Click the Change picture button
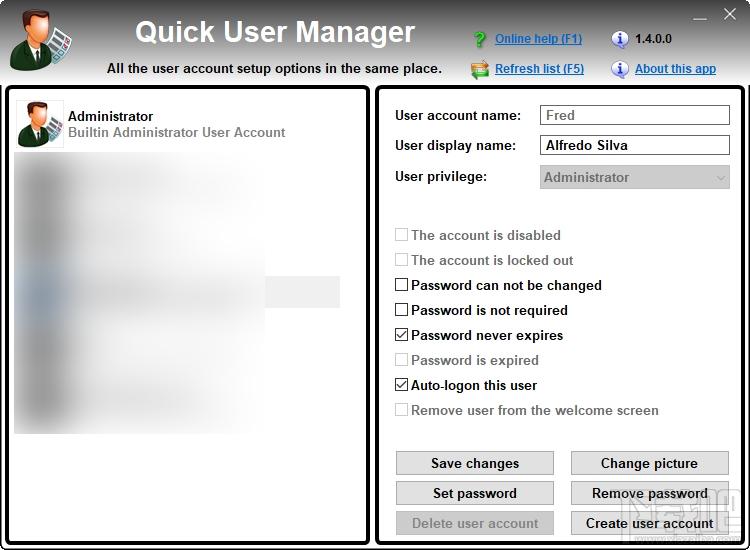The width and height of the screenshot is (750, 550). [x=650, y=463]
